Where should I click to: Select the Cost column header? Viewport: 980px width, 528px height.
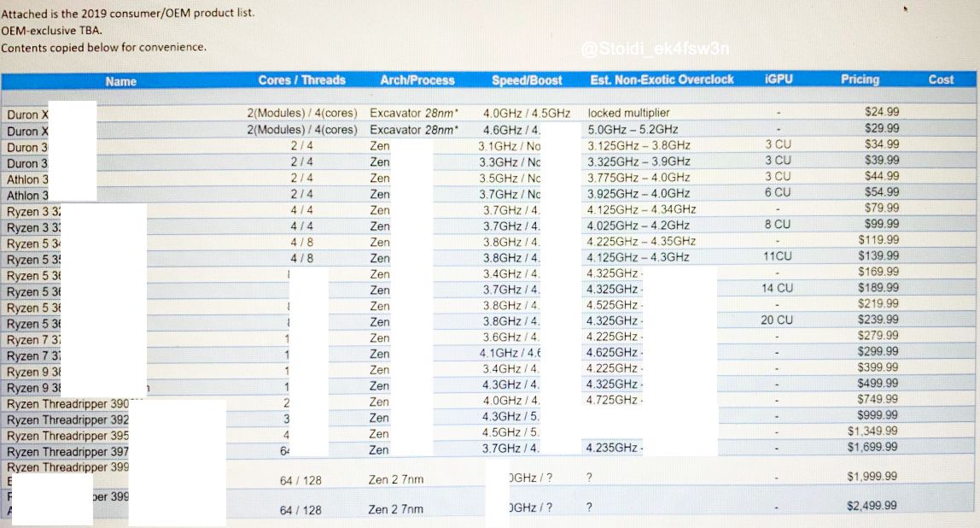point(941,79)
